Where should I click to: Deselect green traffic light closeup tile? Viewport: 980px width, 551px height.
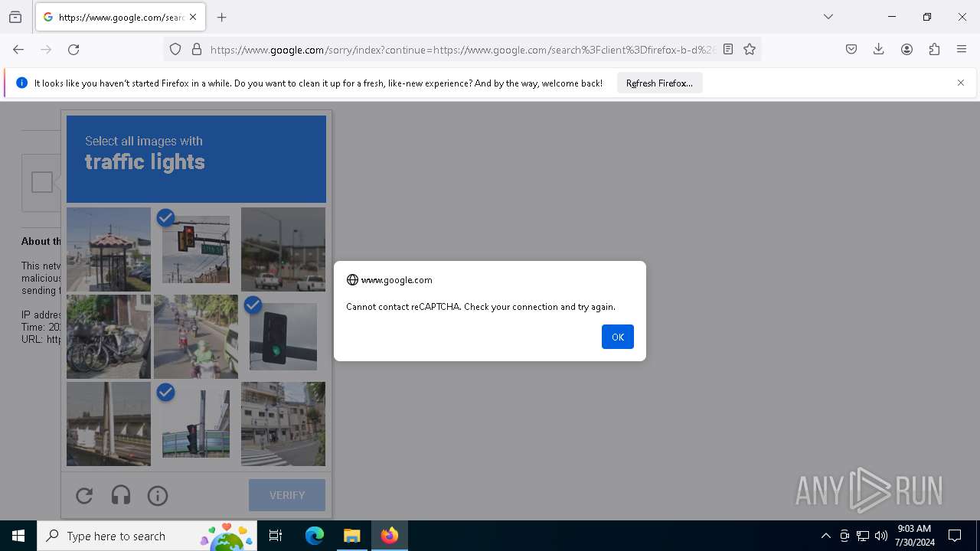pos(283,337)
